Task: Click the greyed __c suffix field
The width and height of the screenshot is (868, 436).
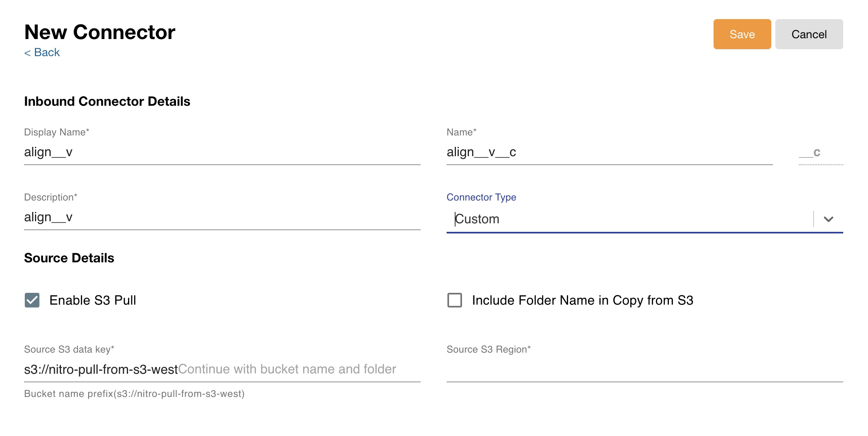Action: click(820, 153)
